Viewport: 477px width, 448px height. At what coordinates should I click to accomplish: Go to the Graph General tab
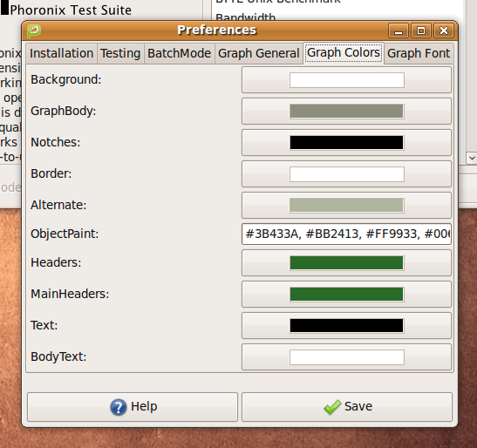(x=259, y=53)
